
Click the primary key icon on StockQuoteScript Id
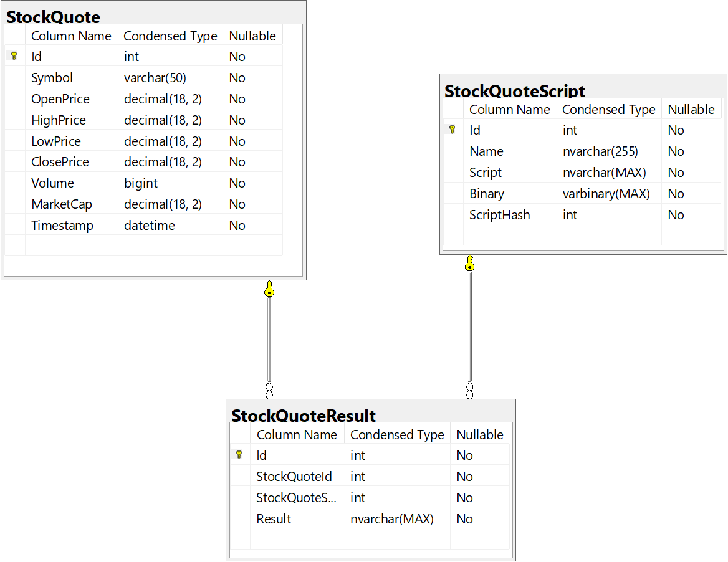coord(453,130)
